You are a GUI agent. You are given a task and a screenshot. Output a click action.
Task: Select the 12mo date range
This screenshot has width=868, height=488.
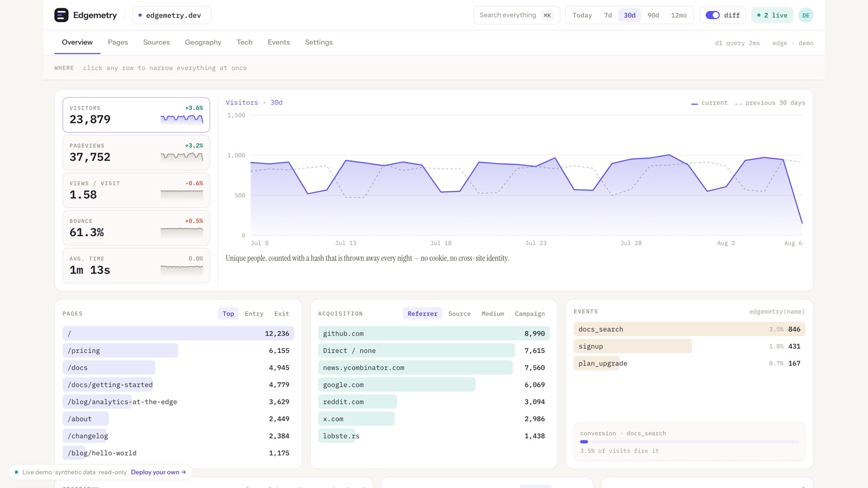coord(679,15)
